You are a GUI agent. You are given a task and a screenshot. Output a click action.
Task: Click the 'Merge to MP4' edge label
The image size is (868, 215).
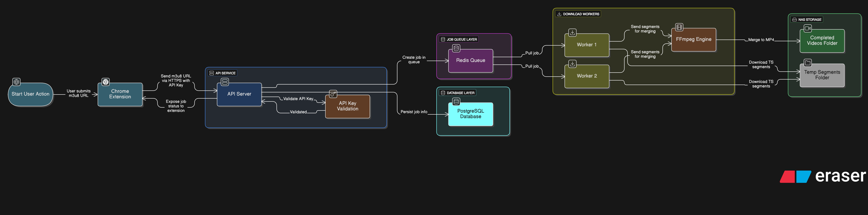coord(761,40)
